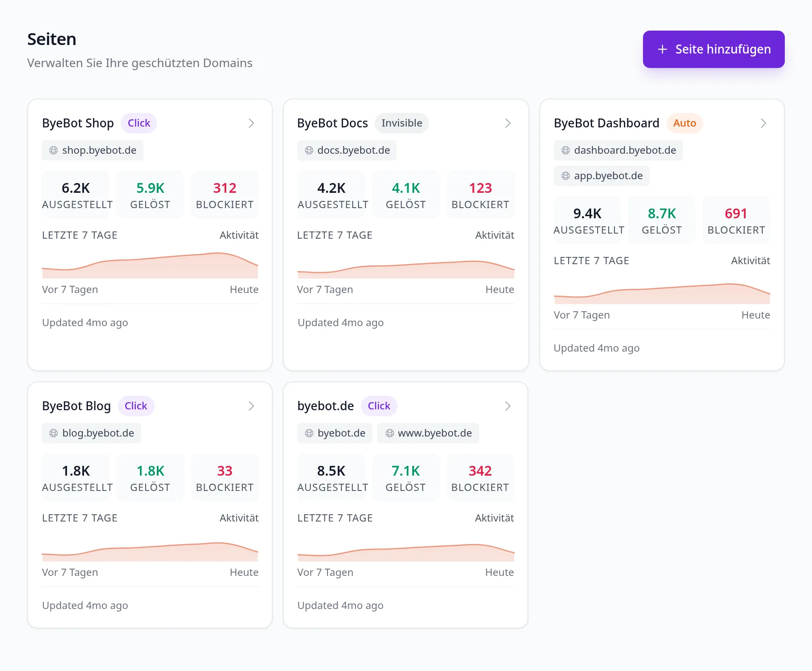Click the 8.5K Ausgestellt stat in byebot.de card

pos(331,478)
